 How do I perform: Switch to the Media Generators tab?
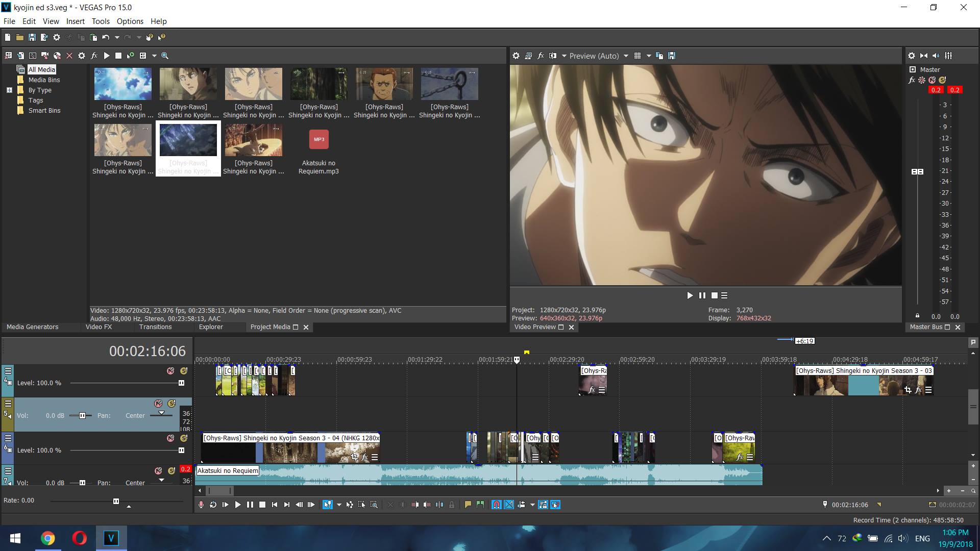[x=33, y=327]
